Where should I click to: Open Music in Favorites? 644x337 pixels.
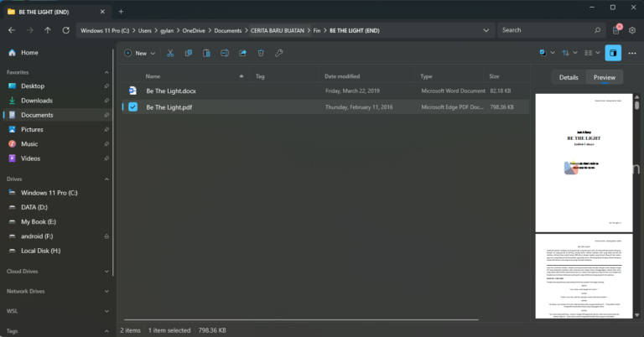coord(58,143)
